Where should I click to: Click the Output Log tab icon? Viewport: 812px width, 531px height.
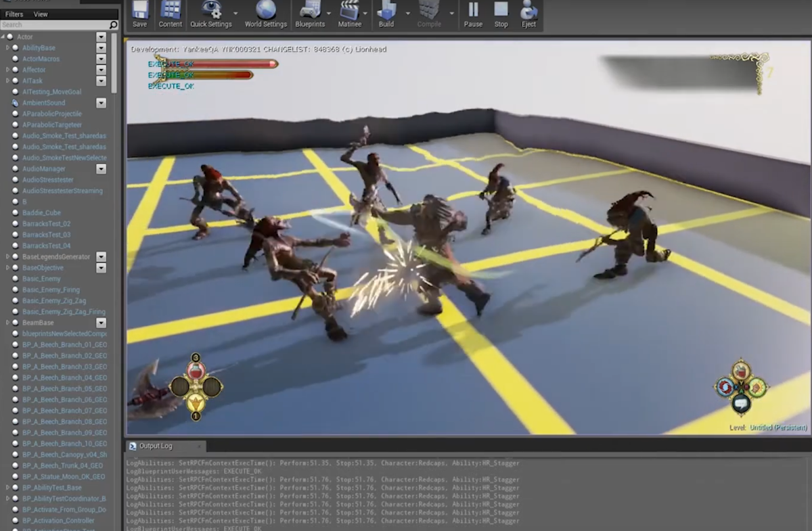(132, 446)
